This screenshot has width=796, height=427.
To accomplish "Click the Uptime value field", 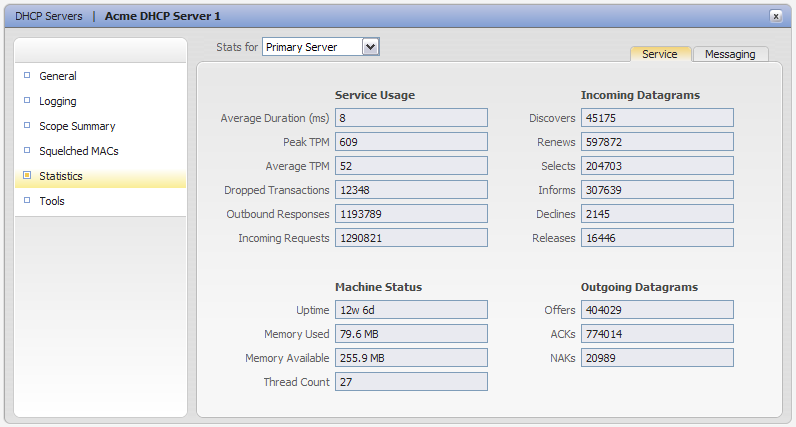I will point(411,310).
